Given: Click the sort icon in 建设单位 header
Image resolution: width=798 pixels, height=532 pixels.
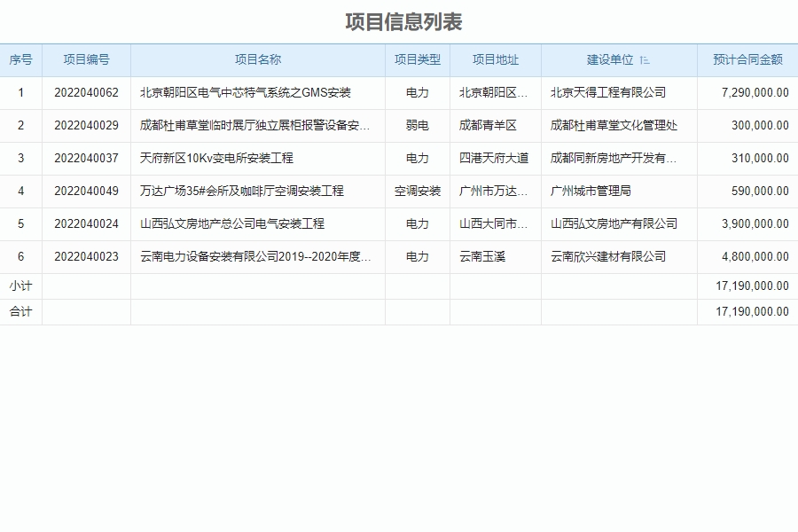Looking at the screenshot, I should (x=645, y=60).
